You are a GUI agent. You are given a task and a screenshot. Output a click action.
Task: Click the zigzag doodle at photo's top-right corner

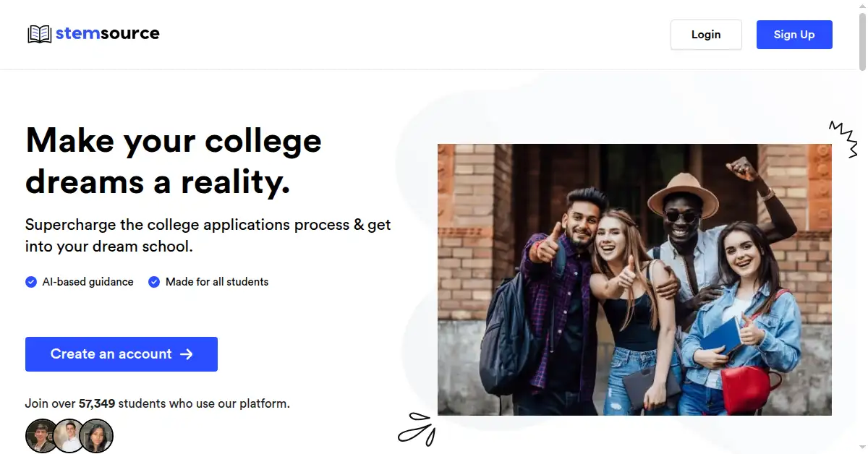(x=843, y=139)
